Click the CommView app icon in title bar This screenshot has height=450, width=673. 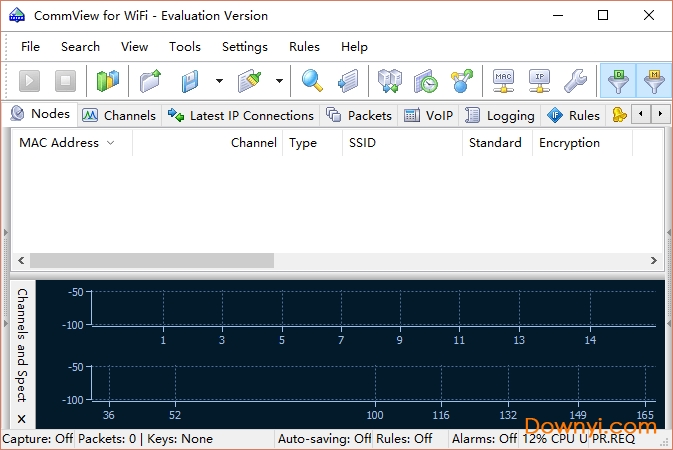17,15
